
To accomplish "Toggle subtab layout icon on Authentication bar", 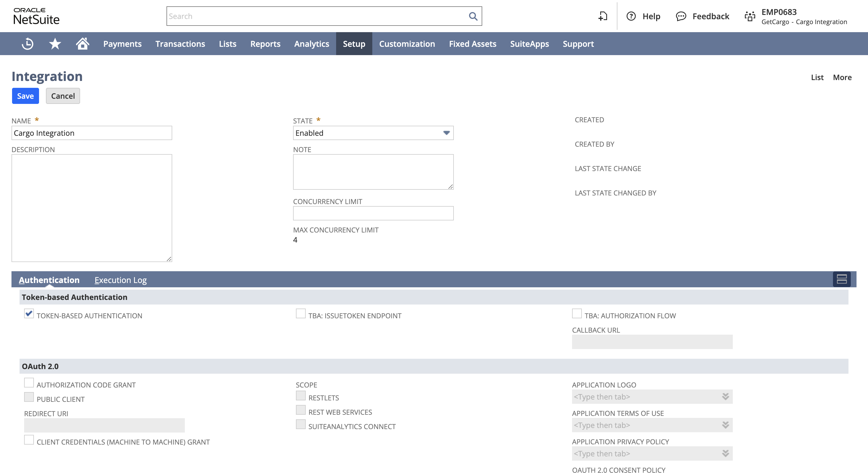I will (x=841, y=279).
